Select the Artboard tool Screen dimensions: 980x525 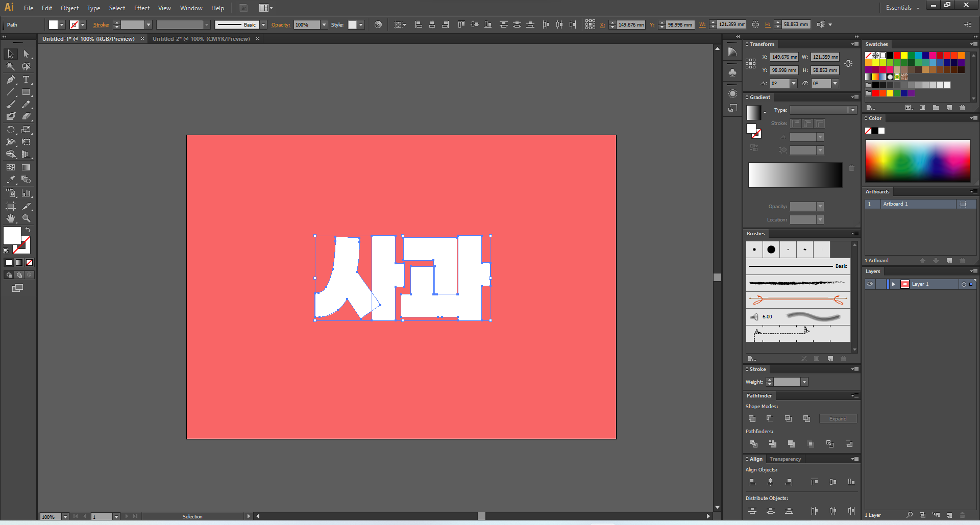pos(11,206)
